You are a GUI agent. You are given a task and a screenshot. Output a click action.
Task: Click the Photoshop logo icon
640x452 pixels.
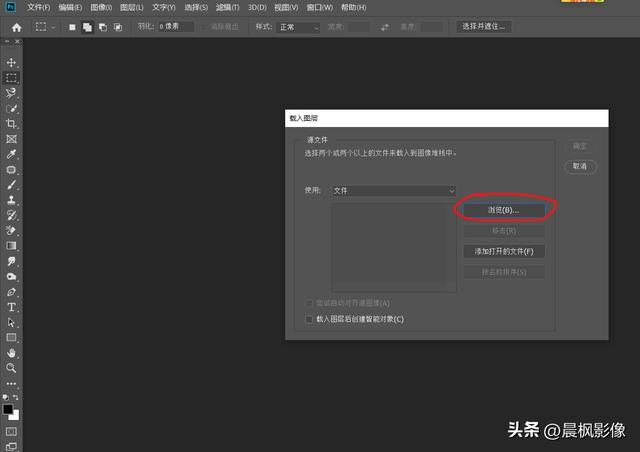pos(10,7)
